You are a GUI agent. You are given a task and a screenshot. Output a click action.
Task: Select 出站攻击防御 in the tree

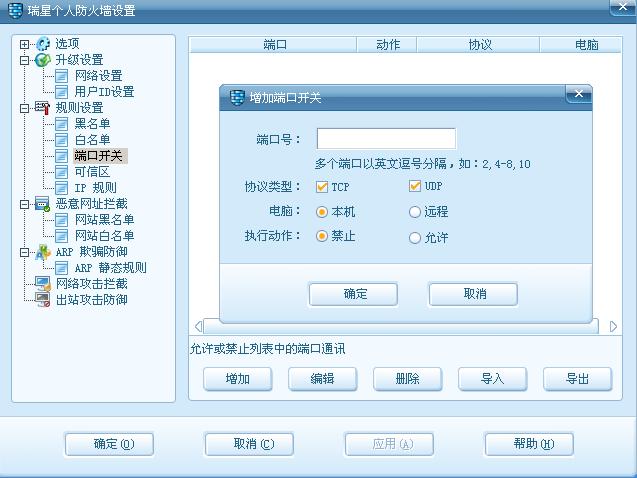[x=92, y=300]
